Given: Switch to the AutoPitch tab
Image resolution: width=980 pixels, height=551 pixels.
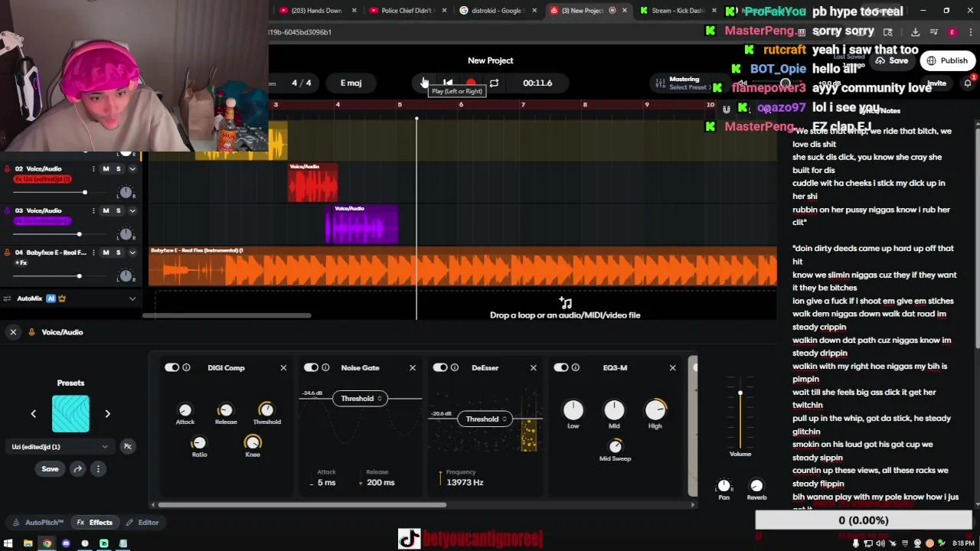Looking at the screenshot, I should point(38,523).
